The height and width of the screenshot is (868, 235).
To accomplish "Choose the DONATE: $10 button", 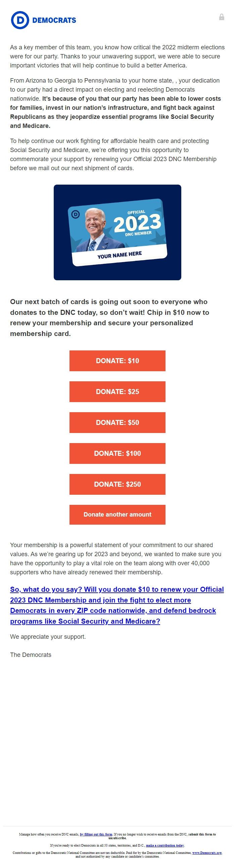I will 117,361.
